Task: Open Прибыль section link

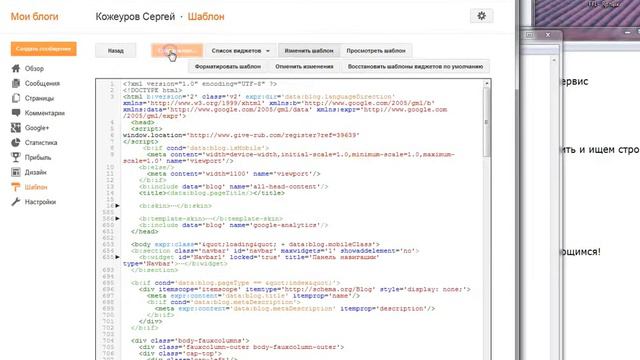Action: click(x=38, y=158)
